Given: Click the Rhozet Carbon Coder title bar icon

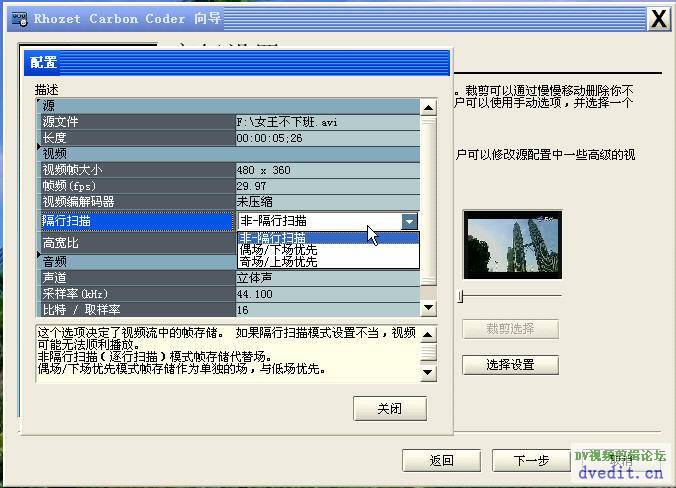Looking at the screenshot, I should click(x=19, y=19).
